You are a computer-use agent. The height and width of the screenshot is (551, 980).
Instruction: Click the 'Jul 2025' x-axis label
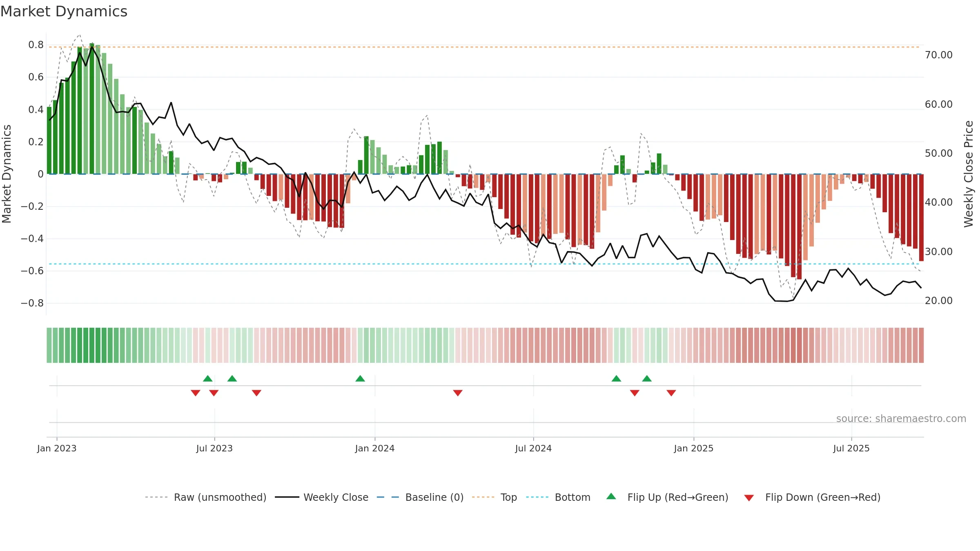click(x=851, y=448)
